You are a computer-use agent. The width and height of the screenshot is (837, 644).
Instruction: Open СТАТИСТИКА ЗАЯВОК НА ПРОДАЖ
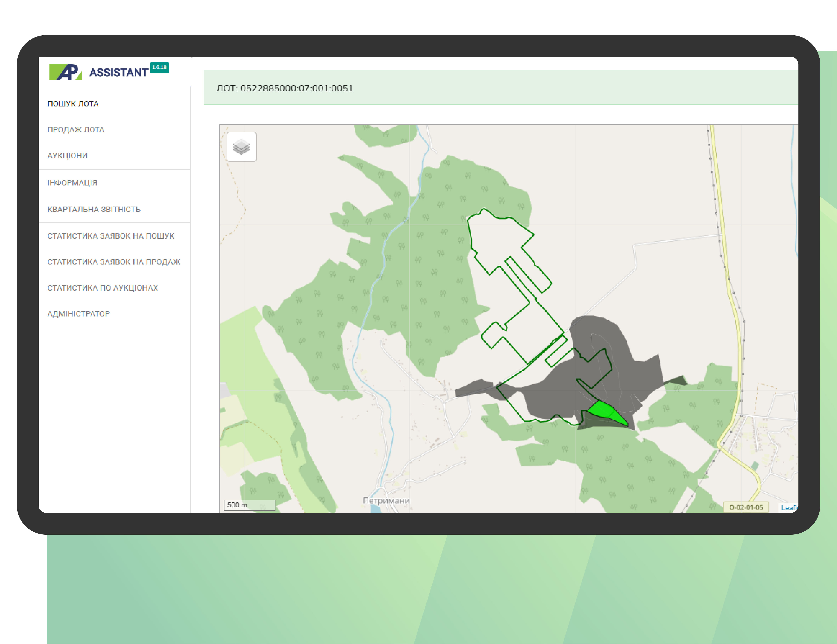pyautogui.click(x=114, y=262)
